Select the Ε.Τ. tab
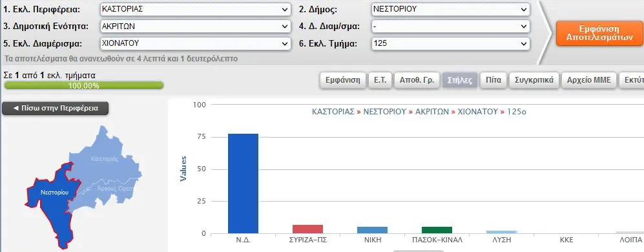The height and width of the screenshot is (252, 644). pos(380,80)
